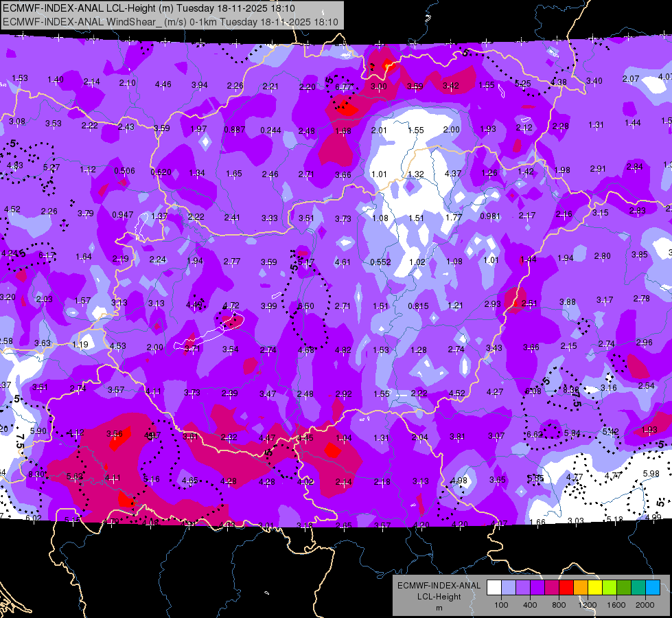Click the white legend color swatch

[x=494, y=588]
